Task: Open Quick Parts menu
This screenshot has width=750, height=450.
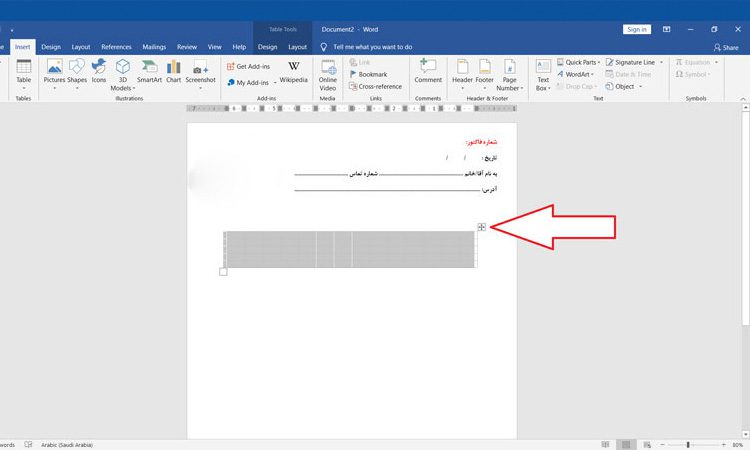Action: coord(578,62)
